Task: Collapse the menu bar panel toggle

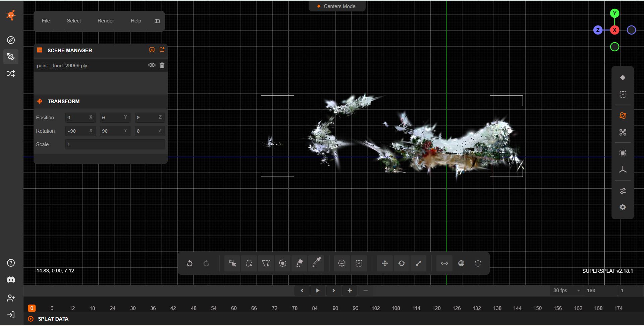Action: coord(157,21)
